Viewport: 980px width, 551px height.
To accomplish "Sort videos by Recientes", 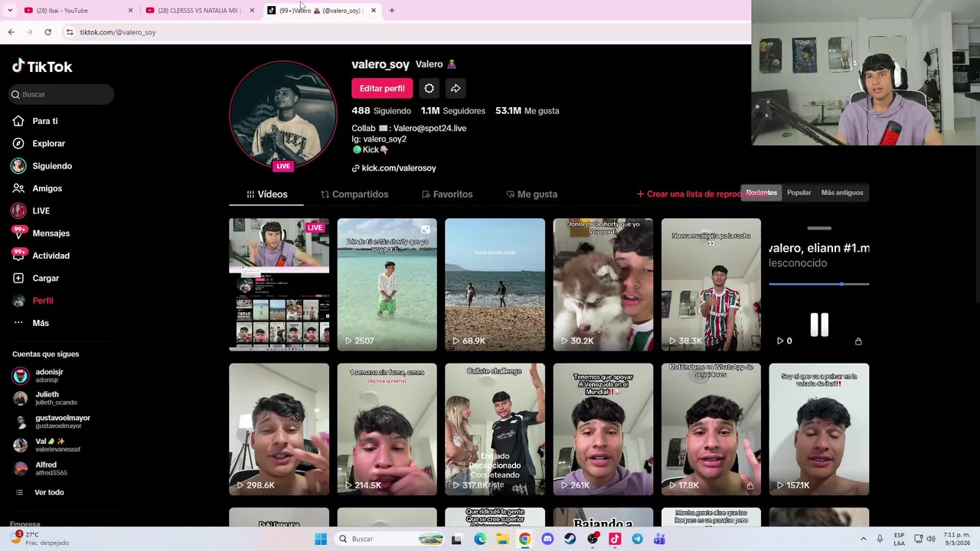I will click(x=761, y=193).
